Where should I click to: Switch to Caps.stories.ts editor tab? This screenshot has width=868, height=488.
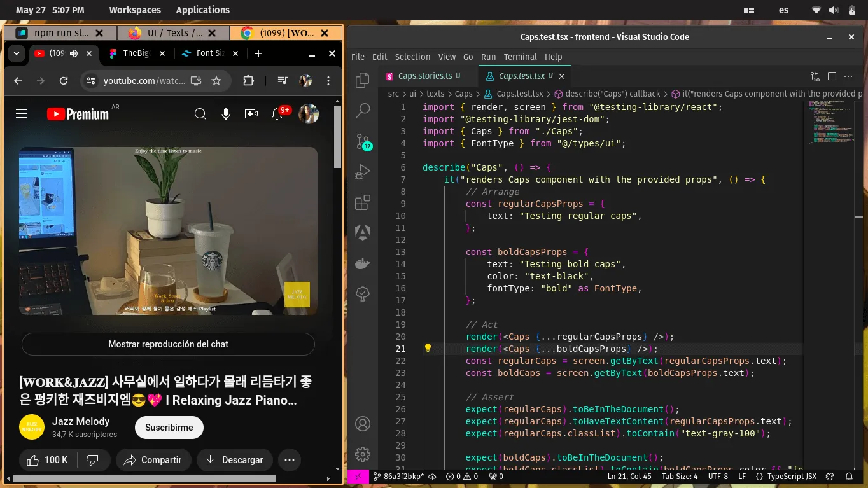(425, 76)
